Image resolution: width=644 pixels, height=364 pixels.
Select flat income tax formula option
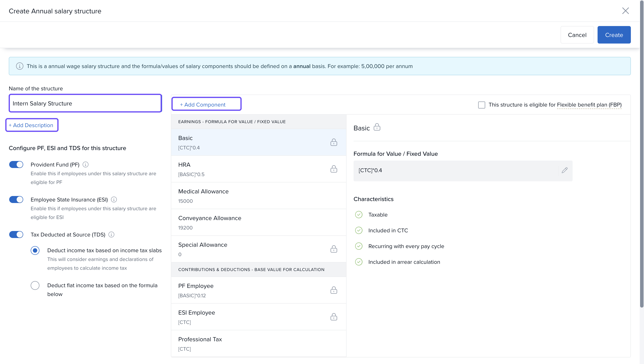35,285
